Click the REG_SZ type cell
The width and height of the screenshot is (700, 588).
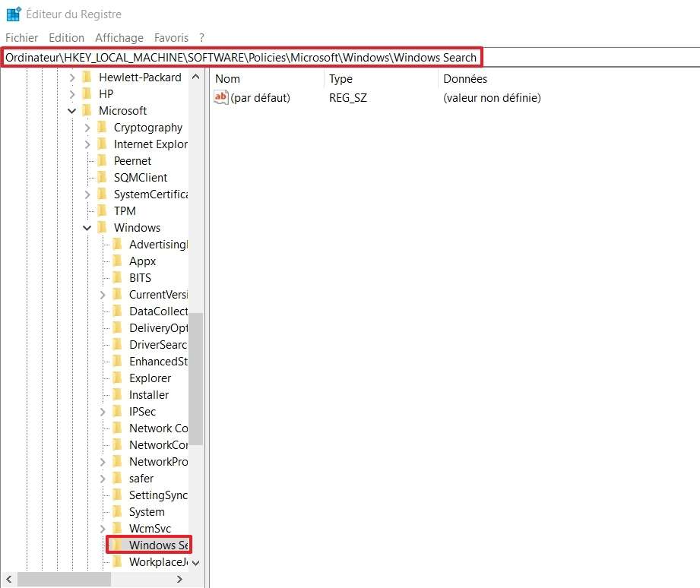(x=348, y=98)
